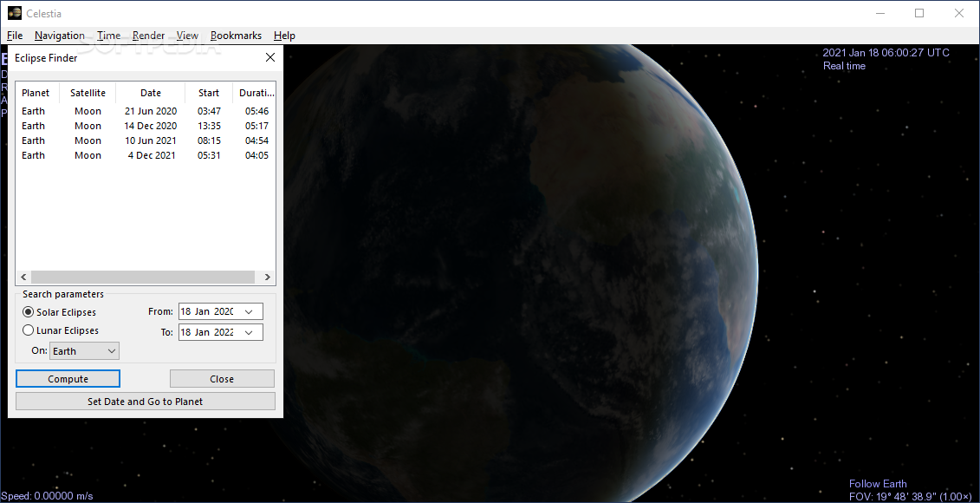
Task: Click the duration value 04:05
Action: pos(256,155)
